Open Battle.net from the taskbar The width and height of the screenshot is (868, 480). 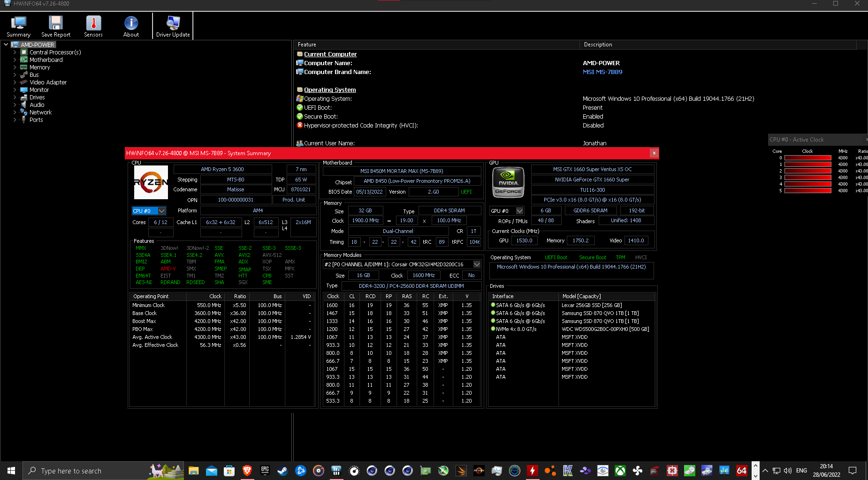click(x=300, y=471)
